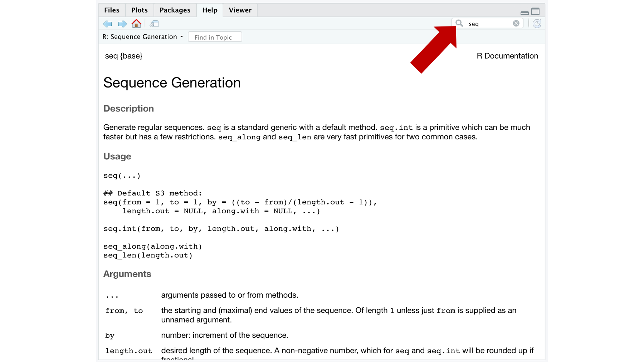This screenshot has height=362, width=644.
Task: Click the 'length.out' argument name
Action: click(x=128, y=351)
